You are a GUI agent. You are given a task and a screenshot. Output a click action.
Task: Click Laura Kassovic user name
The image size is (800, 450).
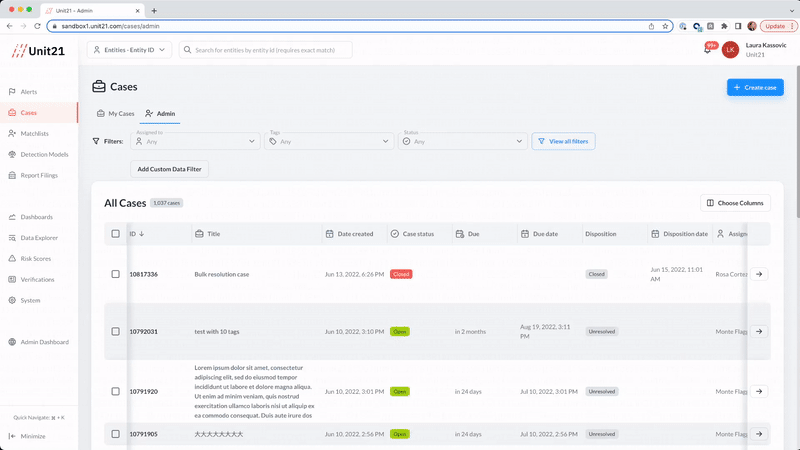coord(766,45)
